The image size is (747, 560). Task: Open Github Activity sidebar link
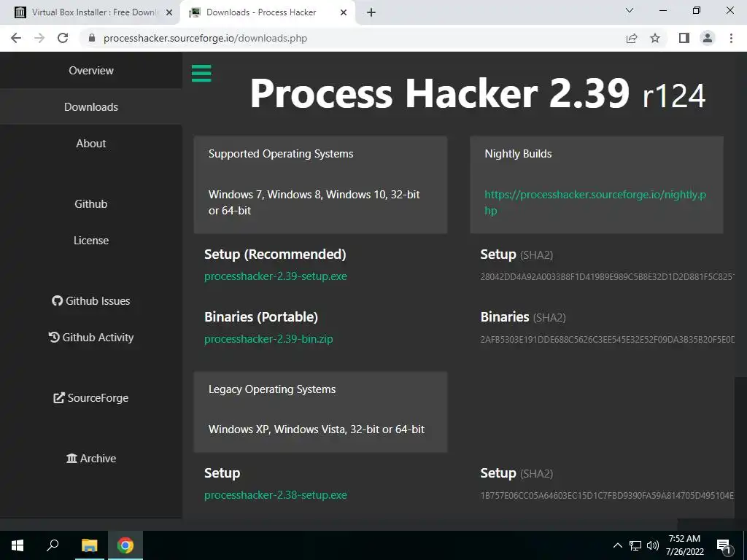(x=91, y=337)
